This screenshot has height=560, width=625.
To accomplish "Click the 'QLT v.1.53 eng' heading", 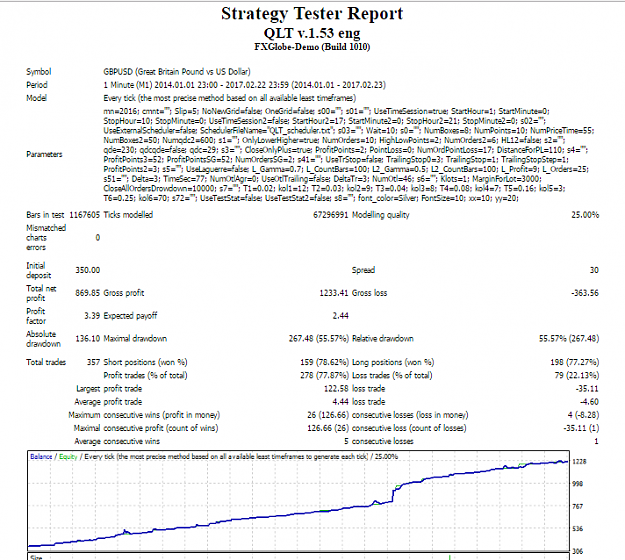I will coord(312,33).
